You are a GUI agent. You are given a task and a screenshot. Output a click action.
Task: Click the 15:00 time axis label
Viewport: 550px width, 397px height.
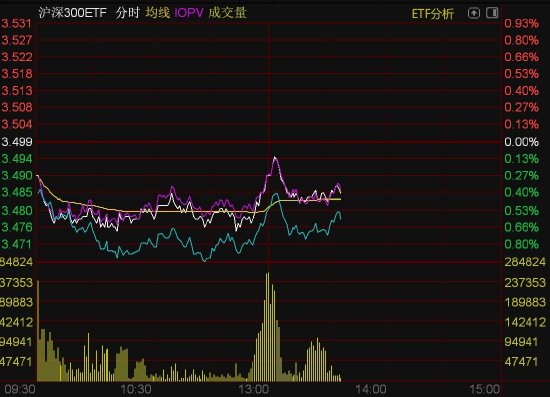[484, 389]
